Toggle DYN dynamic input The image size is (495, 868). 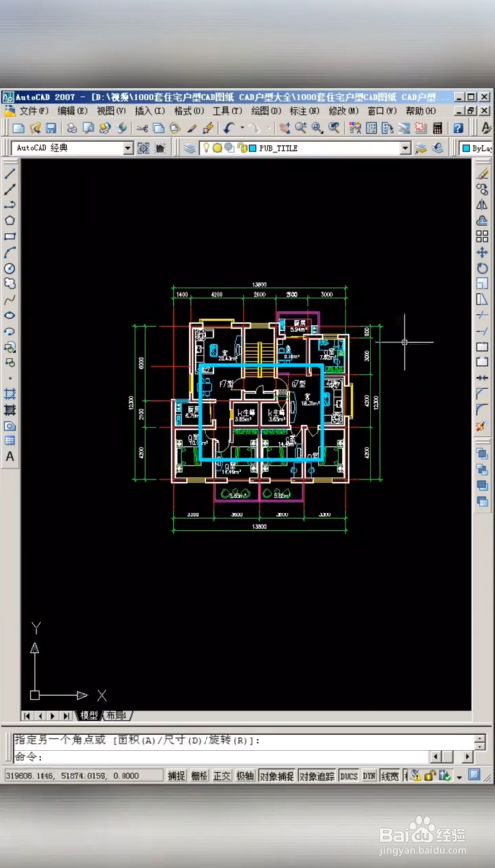(369, 776)
